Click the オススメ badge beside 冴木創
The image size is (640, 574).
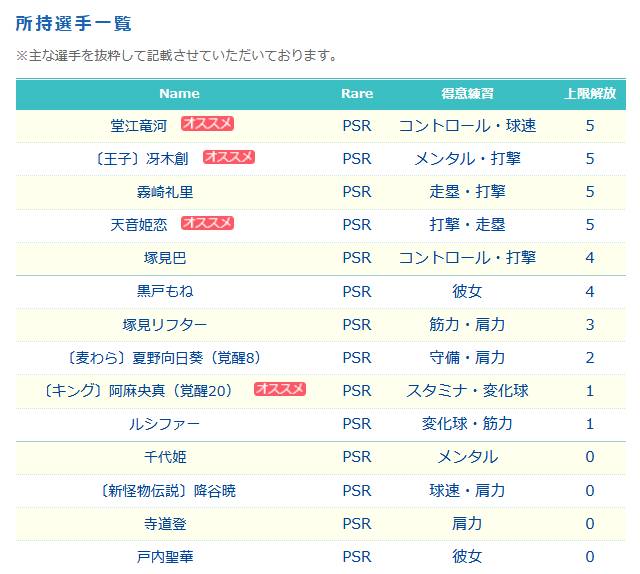(229, 157)
